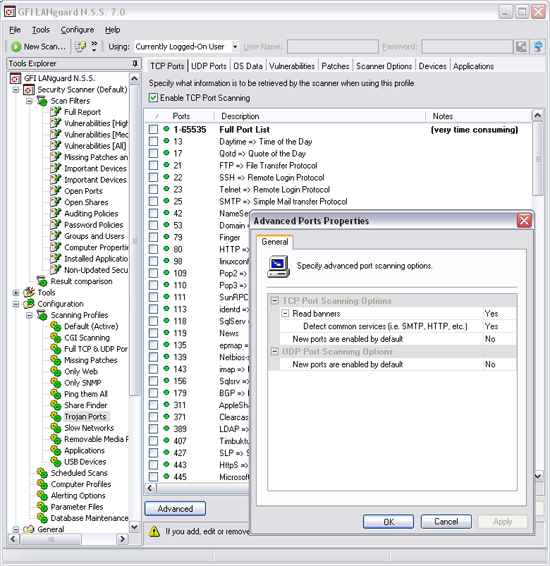Click the Only Web profile icon

(56, 371)
